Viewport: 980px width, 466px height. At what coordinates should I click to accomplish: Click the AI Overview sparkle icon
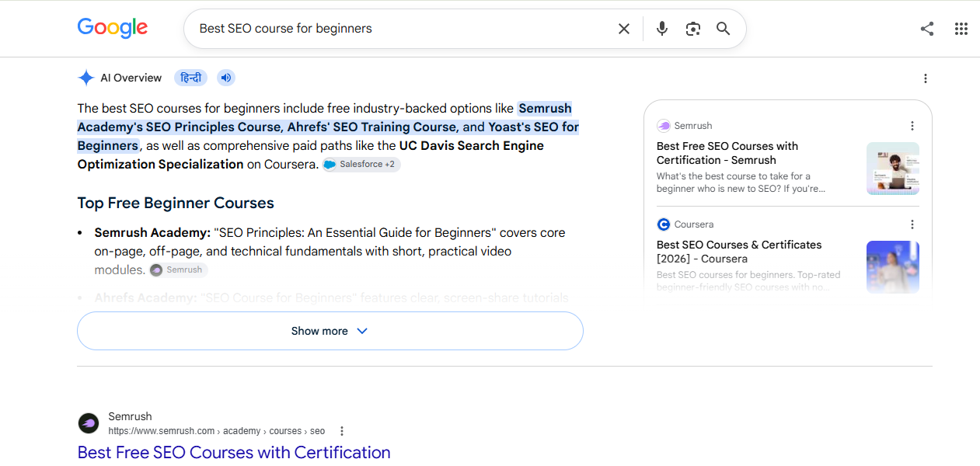tap(86, 78)
